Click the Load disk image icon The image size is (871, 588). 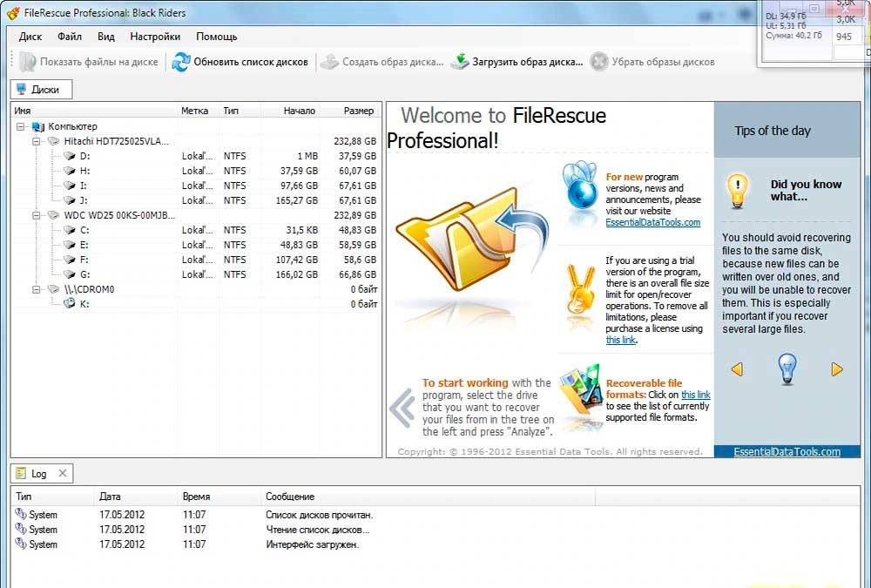pyautogui.click(x=460, y=62)
